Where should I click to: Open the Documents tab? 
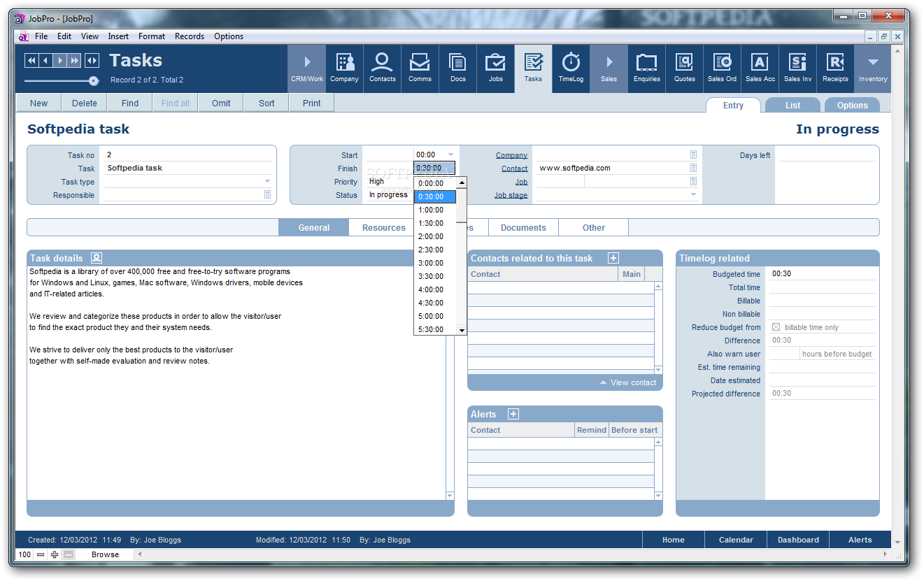pyautogui.click(x=523, y=228)
